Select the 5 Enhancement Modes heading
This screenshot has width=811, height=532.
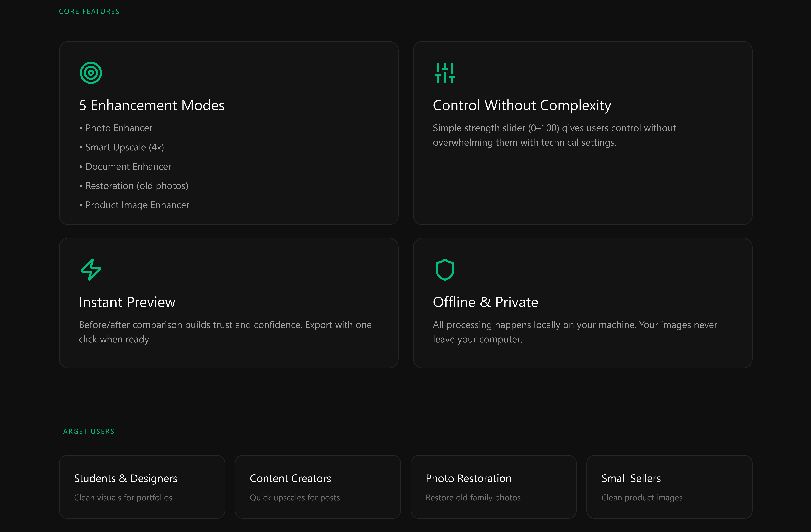coord(152,105)
